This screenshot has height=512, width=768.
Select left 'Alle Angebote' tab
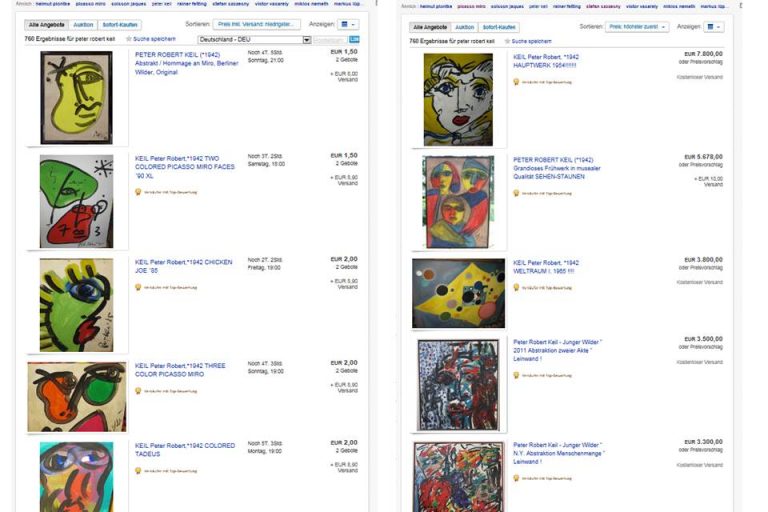(x=47, y=24)
